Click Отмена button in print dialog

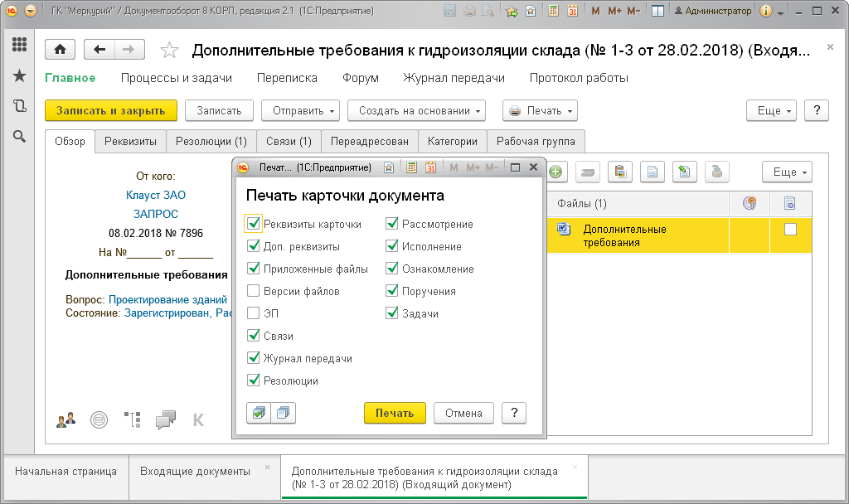463,413
